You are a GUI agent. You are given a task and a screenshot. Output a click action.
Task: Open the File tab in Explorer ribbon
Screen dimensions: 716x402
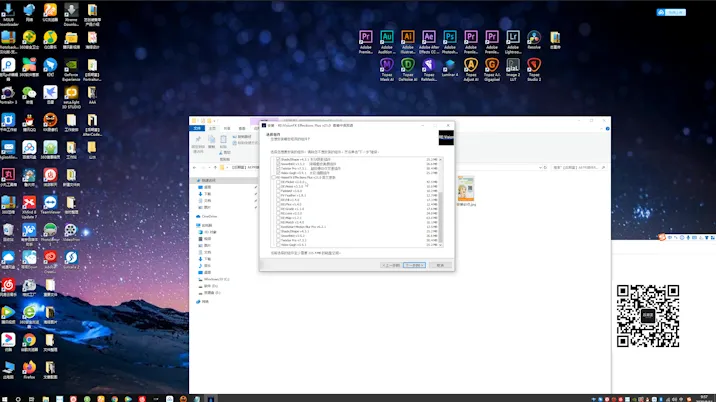tap(198, 129)
